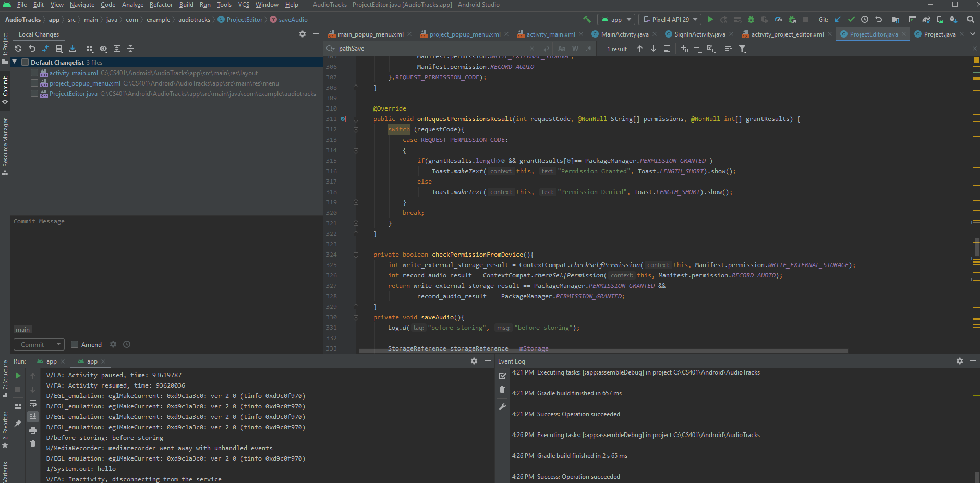Image resolution: width=980 pixels, height=483 pixels.
Task: Open the Pixel 4 API 29 device dropdown
Action: [x=670, y=19]
